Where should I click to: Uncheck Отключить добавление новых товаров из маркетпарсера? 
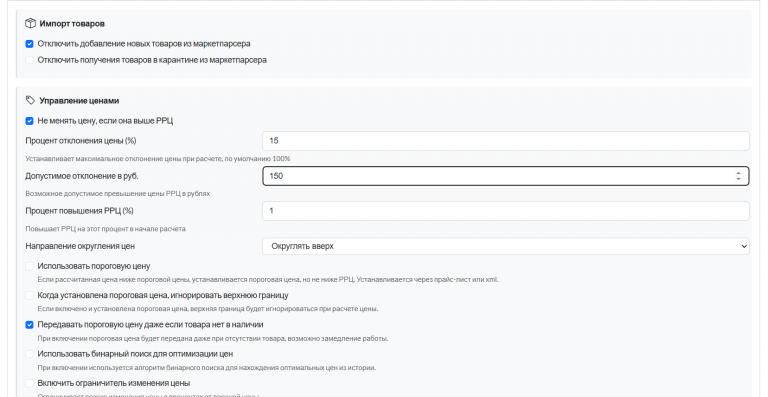(x=29, y=44)
